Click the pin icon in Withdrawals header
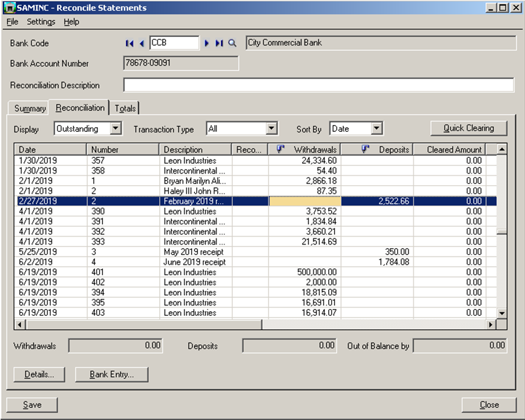525x420 pixels. [x=281, y=149]
